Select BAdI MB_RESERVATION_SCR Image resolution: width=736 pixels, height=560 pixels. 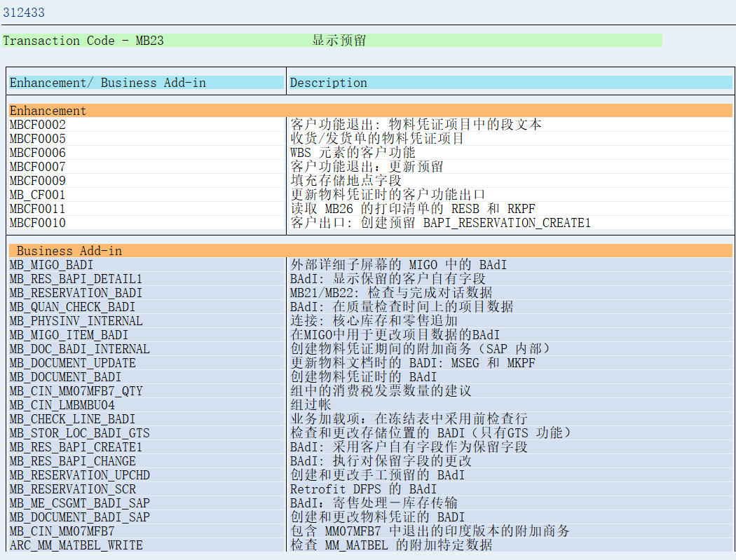72,489
